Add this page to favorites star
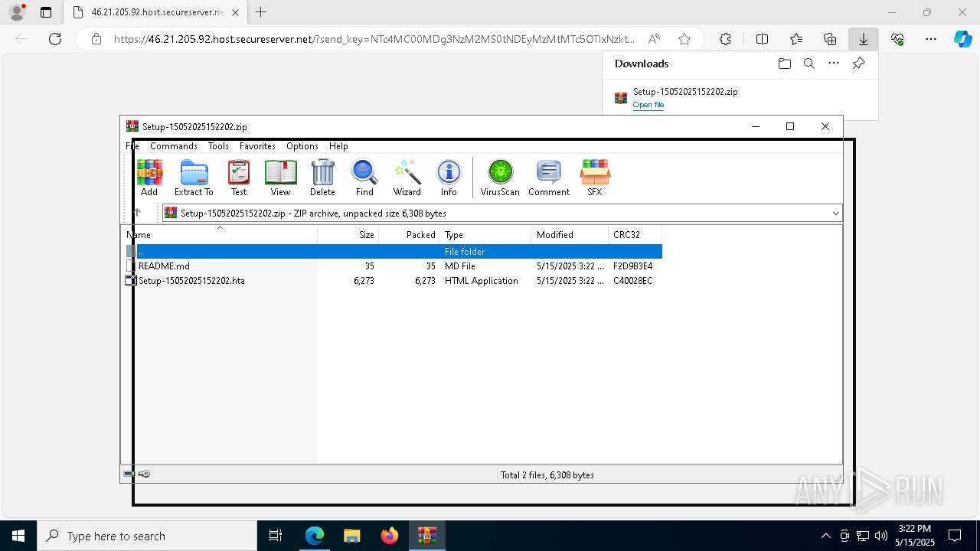The height and width of the screenshot is (551, 980). click(684, 39)
